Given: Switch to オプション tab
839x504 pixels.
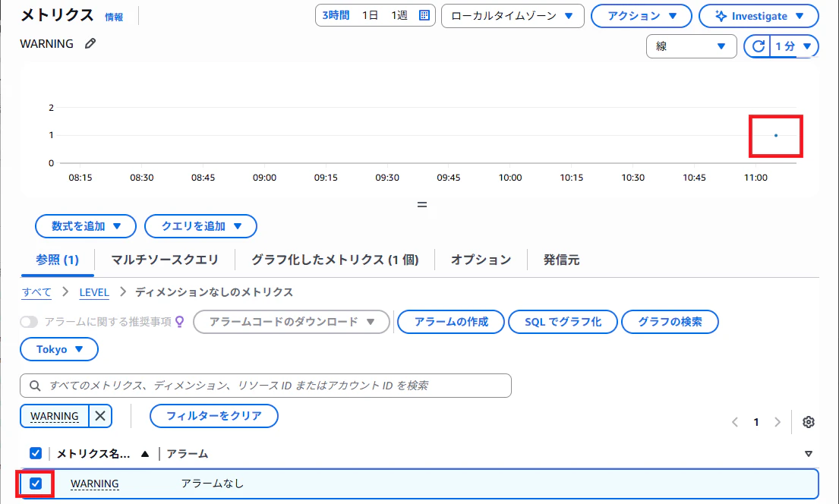Looking at the screenshot, I should 481,260.
